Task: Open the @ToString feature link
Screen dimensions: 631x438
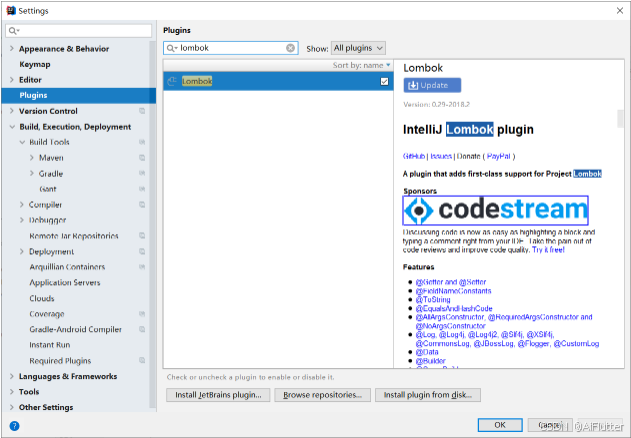Action: click(x=433, y=300)
